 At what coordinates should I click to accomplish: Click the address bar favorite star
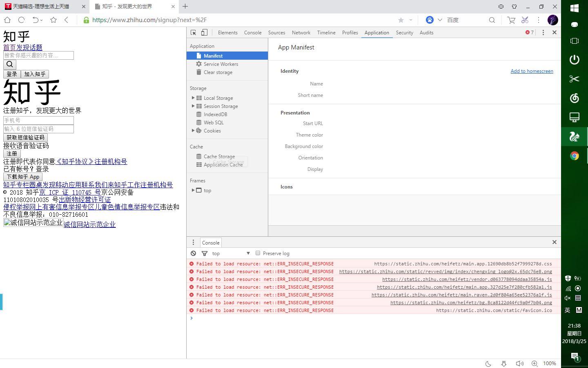401,20
